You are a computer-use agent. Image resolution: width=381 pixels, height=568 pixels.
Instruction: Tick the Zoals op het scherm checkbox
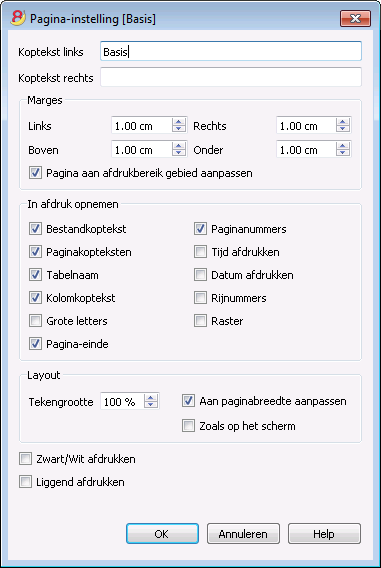click(188, 426)
